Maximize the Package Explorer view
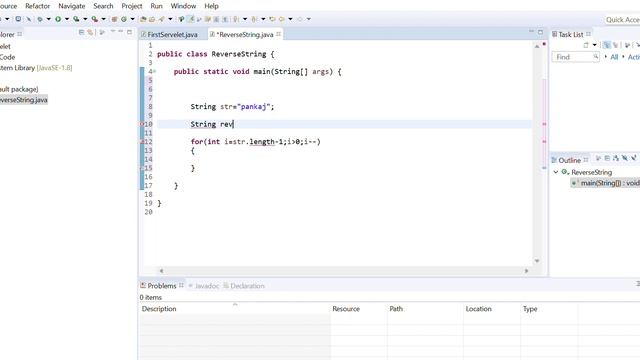This screenshot has width=640, height=360. 130,32
